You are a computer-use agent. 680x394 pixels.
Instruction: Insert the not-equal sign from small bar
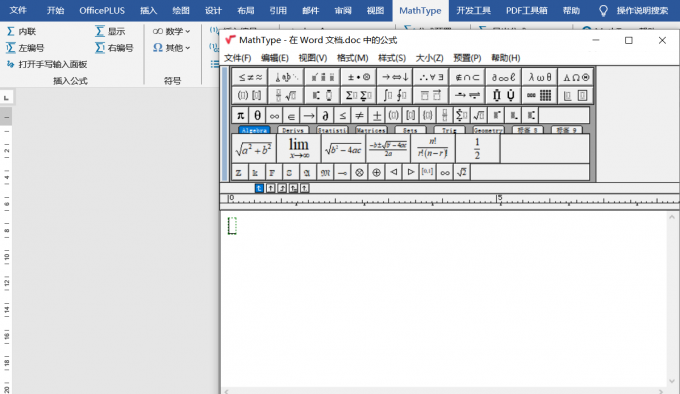(x=360, y=115)
